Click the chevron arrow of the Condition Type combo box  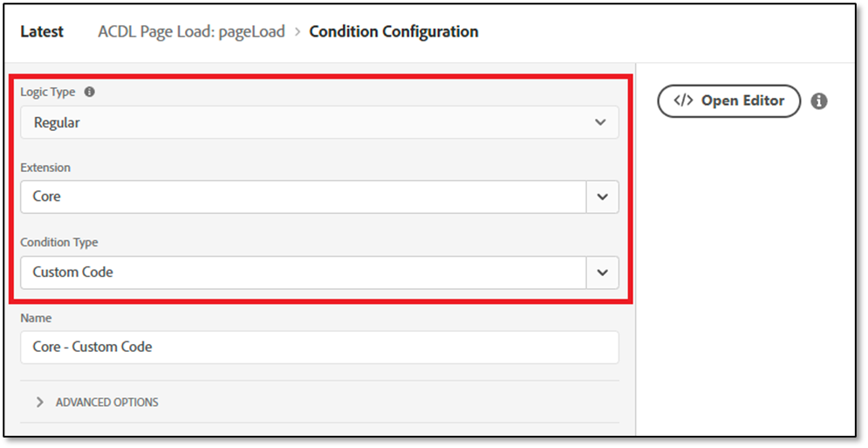click(x=602, y=272)
